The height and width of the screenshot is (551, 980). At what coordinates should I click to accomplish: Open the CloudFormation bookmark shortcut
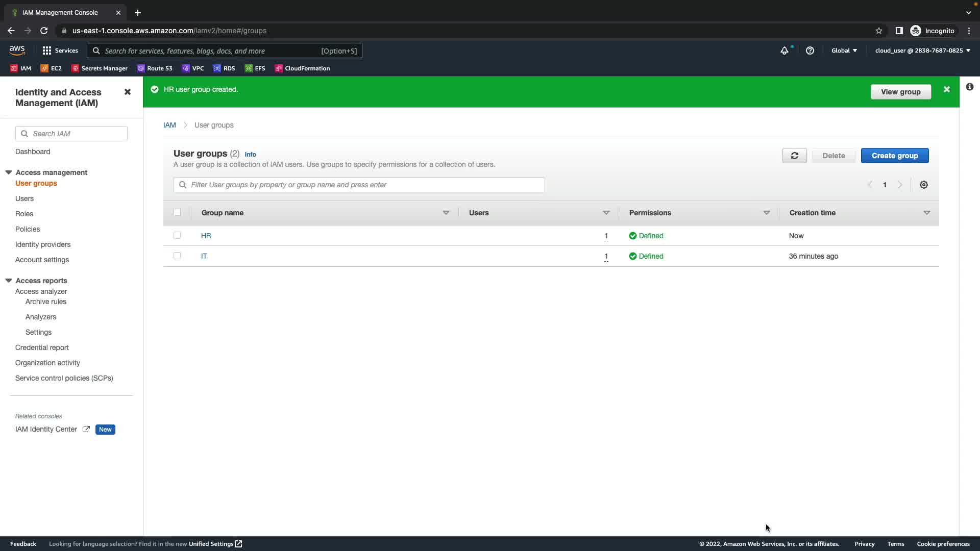point(302,68)
